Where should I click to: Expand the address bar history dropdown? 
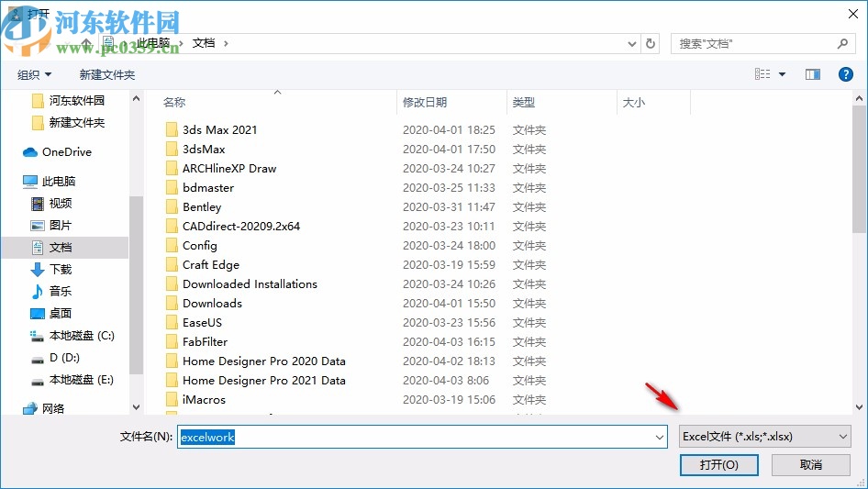[x=631, y=44]
